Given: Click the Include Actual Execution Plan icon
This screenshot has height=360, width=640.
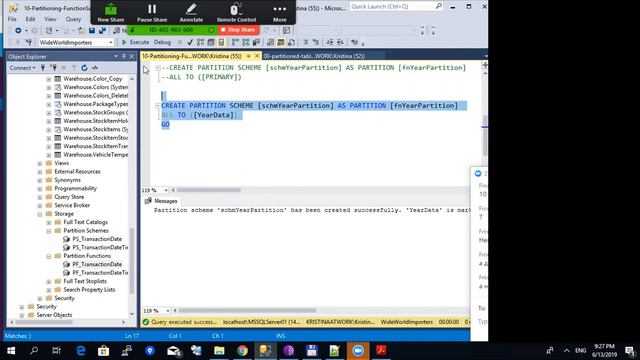Looking at the screenshot, I should click(235, 42).
